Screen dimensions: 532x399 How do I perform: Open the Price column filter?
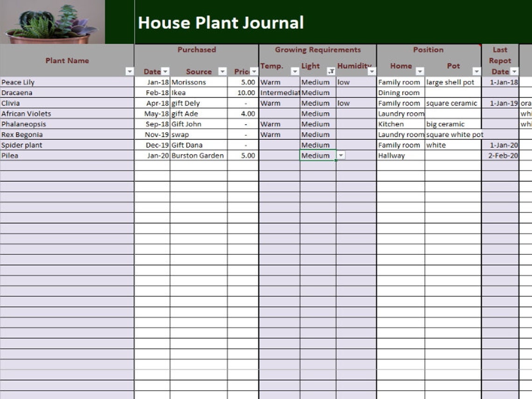tap(253, 72)
